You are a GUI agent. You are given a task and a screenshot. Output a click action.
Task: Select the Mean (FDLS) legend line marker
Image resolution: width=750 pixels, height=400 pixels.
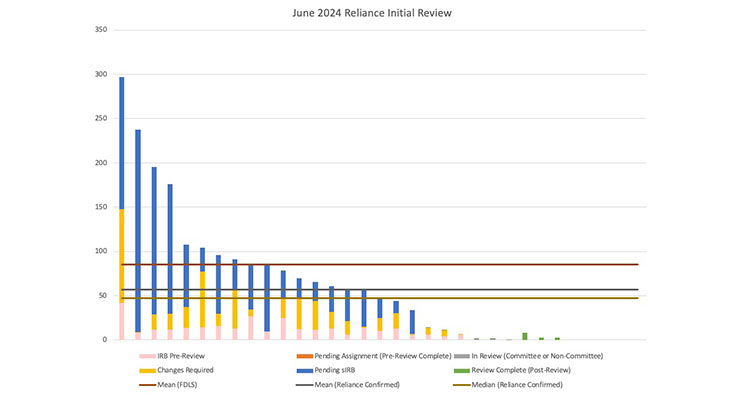pos(144,384)
